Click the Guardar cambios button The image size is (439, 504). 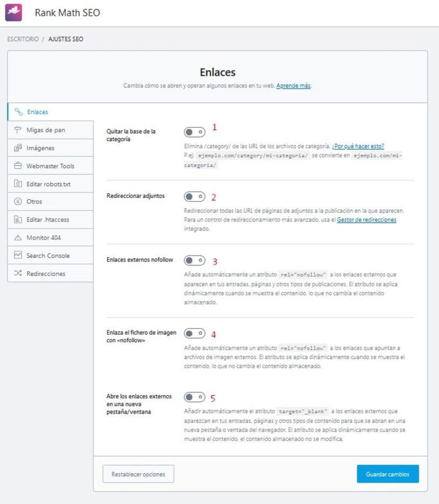tap(388, 474)
